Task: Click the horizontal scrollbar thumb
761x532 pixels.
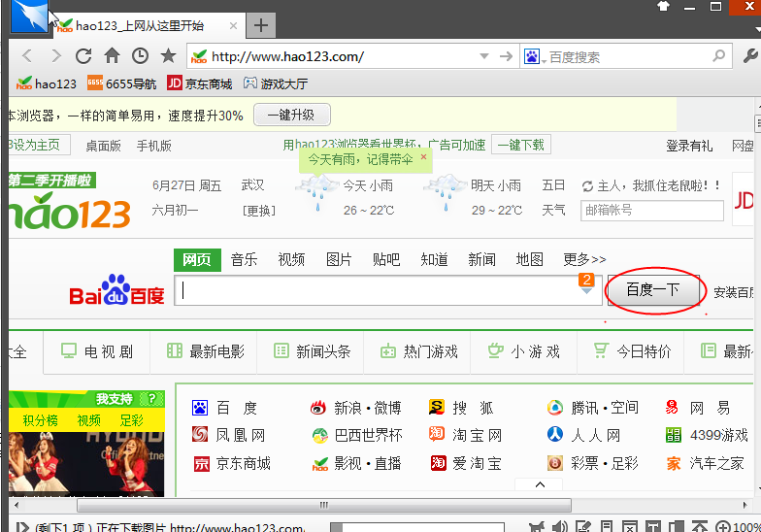Action: pos(324,505)
